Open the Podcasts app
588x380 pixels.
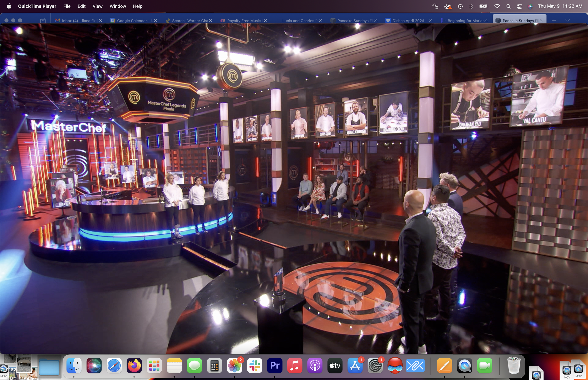click(315, 365)
